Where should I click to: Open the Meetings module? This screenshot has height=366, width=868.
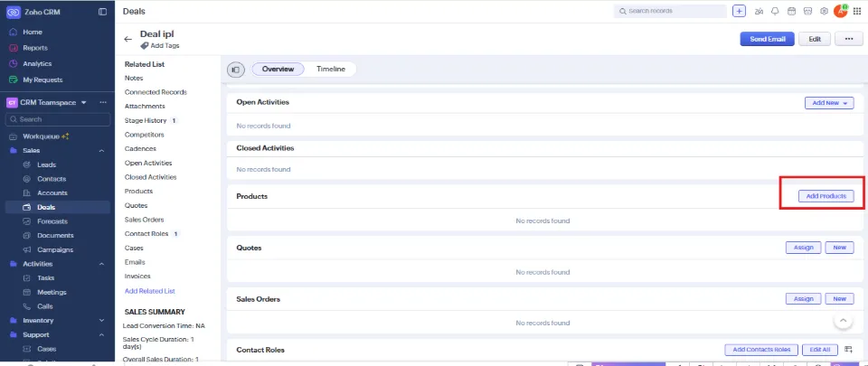coord(52,292)
